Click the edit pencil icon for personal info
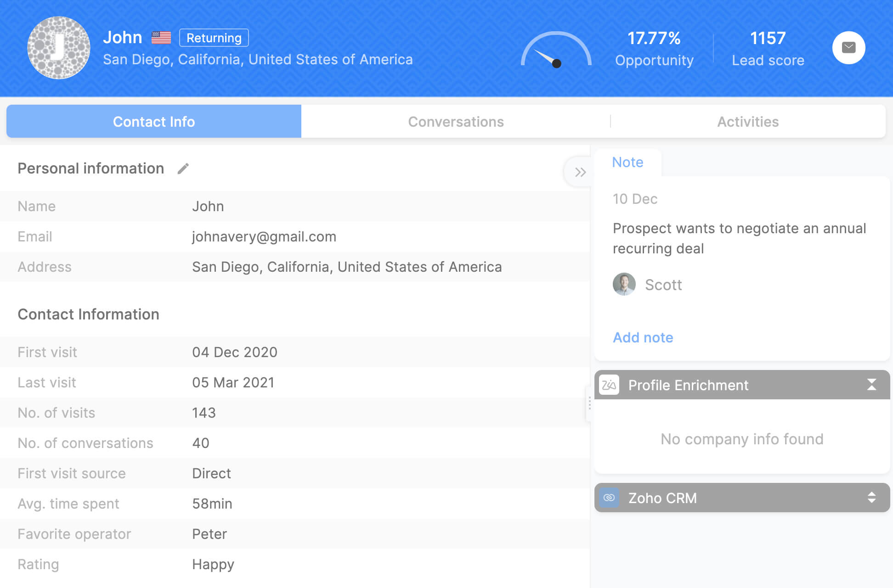This screenshot has height=588, width=893. [x=185, y=168]
